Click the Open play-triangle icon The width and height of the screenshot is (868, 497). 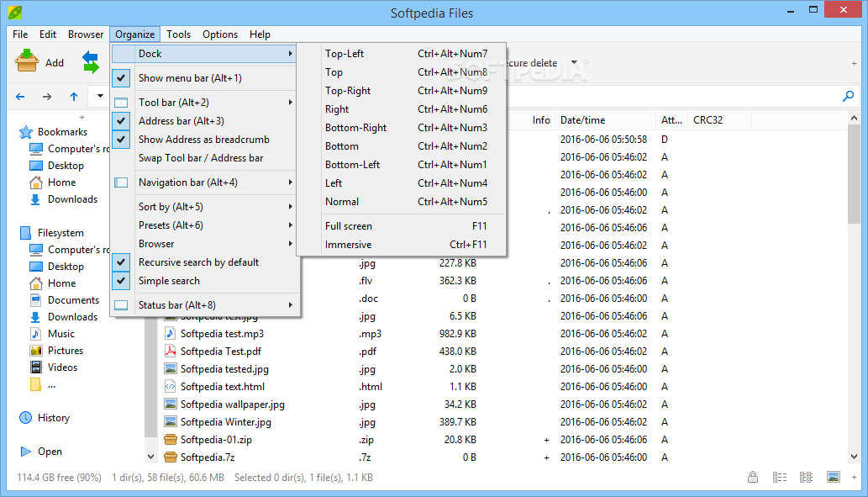(x=25, y=452)
